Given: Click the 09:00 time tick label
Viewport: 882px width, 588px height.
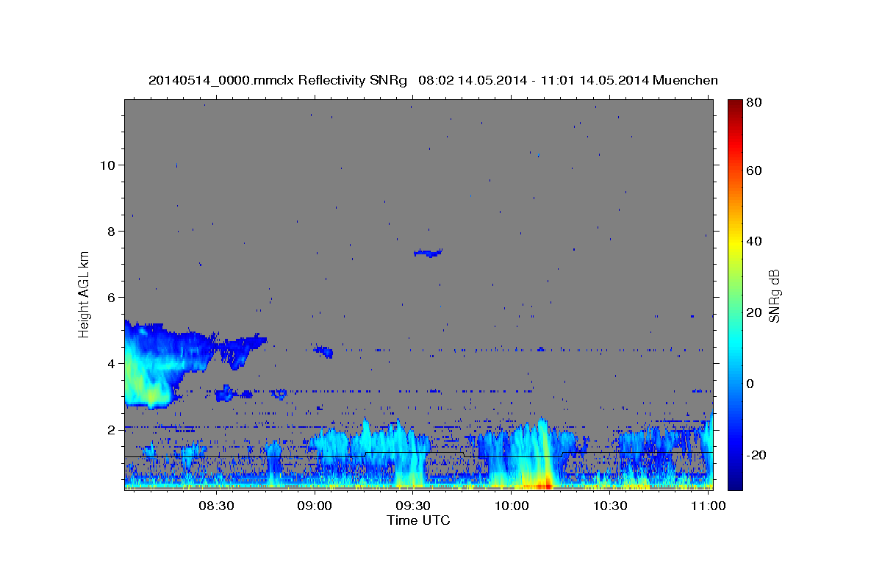Looking at the screenshot, I should [x=315, y=506].
